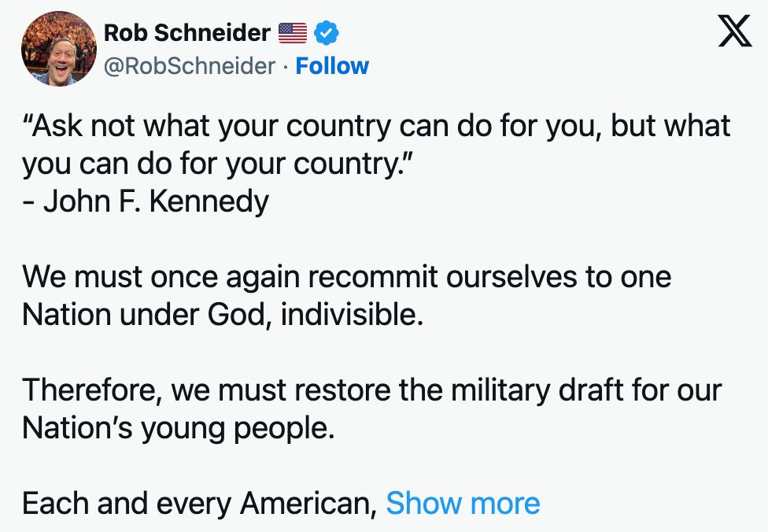This screenshot has width=768, height=532.
Task: Expand the tweet with Show more
Action: [463, 503]
